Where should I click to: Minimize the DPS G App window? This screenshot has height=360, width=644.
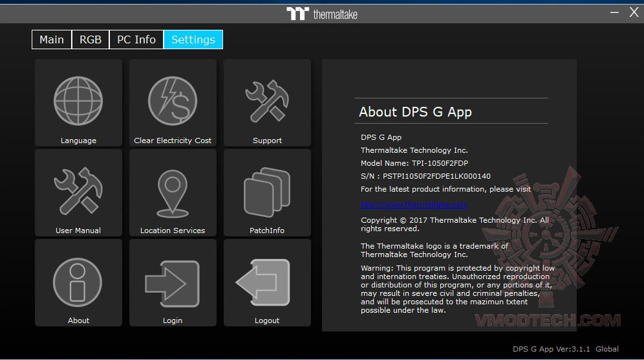pyautogui.click(x=614, y=12)
